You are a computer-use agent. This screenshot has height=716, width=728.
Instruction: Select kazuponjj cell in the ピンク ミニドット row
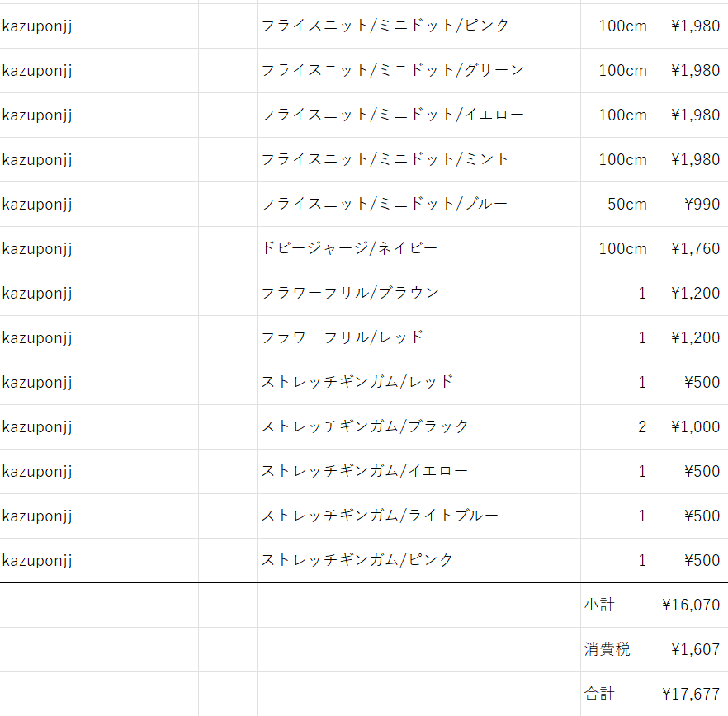pos(99,26)
